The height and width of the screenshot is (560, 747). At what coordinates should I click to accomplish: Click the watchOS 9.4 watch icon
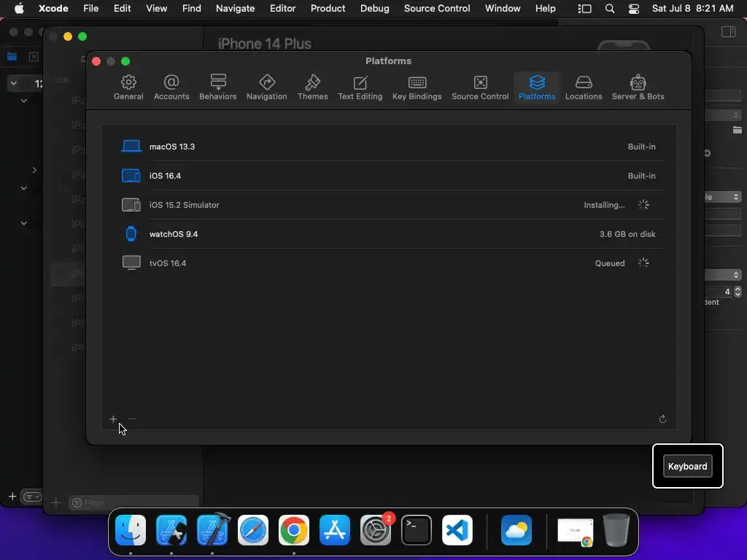coord(131,234)
